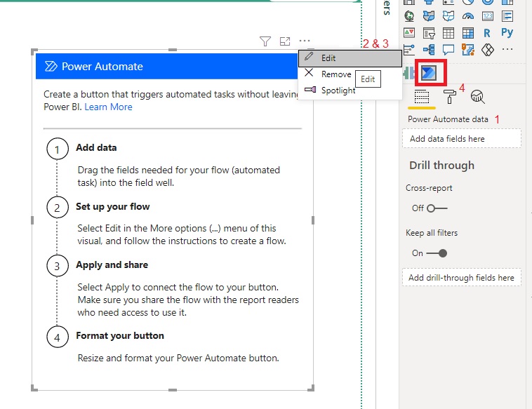Click the pencil icon beside Edit
This screenshot has width=532, height=409.
coord(309,56)
